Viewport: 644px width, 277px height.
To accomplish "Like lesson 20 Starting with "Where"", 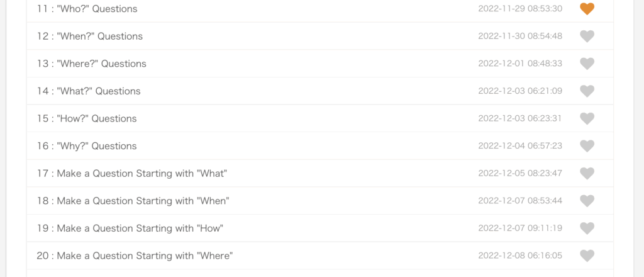I will (x=587, y=256).
